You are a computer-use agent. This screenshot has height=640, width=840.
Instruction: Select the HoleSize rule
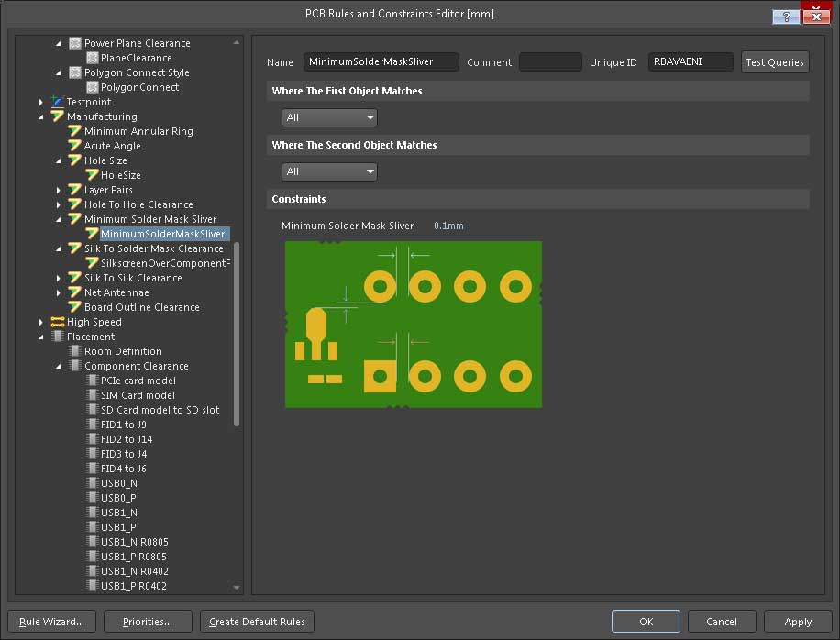pyautogui.click(x=120, y=175)
